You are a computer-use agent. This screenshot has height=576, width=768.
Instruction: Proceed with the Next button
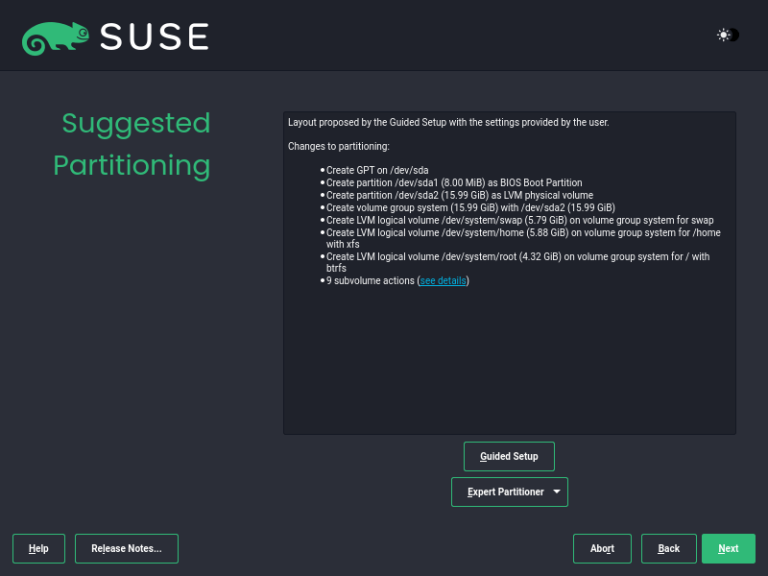[728, 548]
